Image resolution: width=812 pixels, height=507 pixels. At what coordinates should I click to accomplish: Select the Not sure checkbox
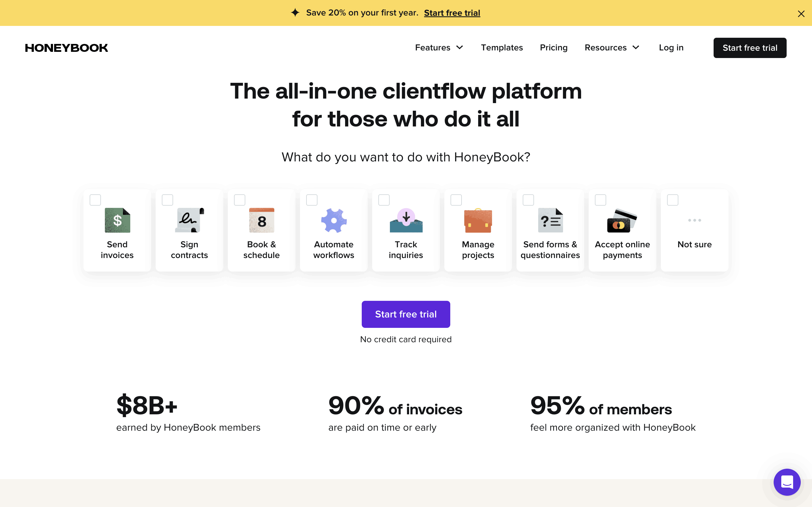click(672, 200)
